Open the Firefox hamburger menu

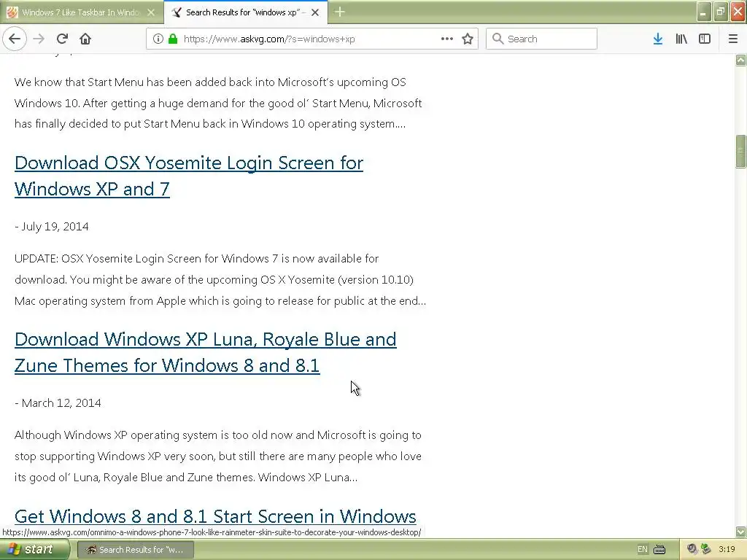tap(733, 39)
